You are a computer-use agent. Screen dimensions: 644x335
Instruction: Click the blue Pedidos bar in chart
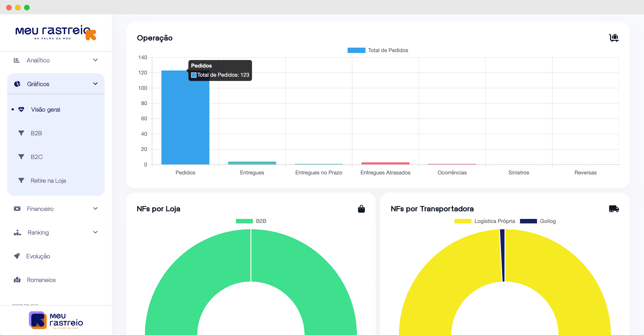185,120
